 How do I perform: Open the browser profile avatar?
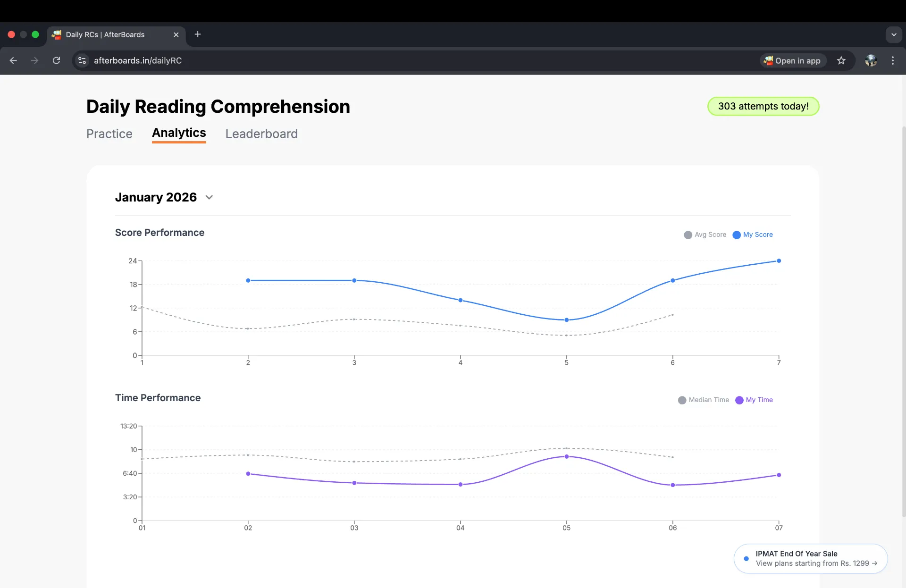tap(871, 60)
